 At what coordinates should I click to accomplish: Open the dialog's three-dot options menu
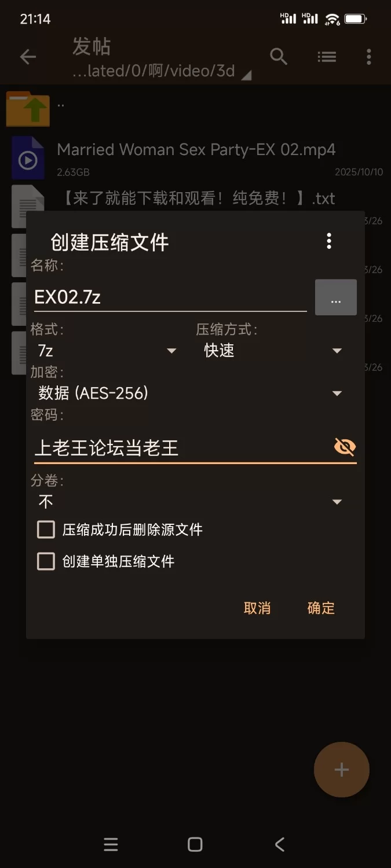(329, 241)
